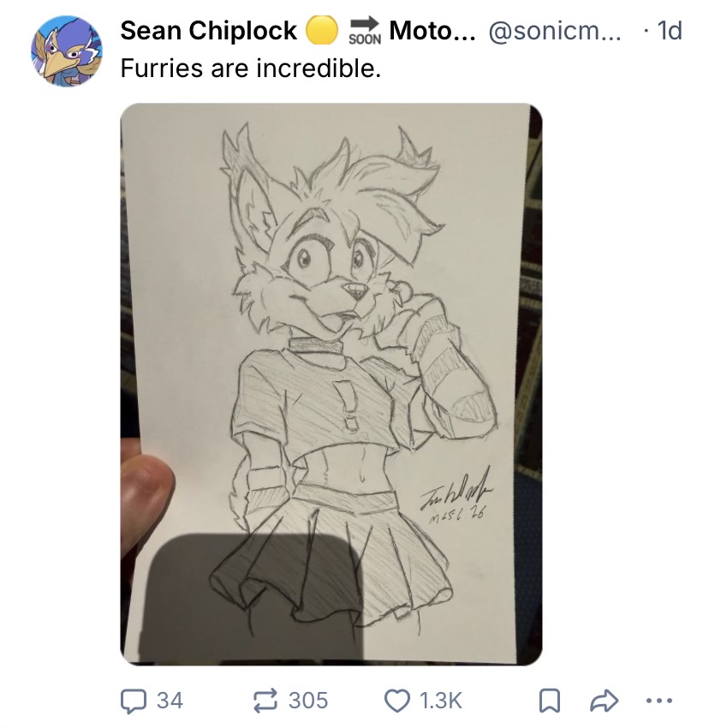Click the 1d post timestamp
Screen dimensions: 709x728
(669, 31)
